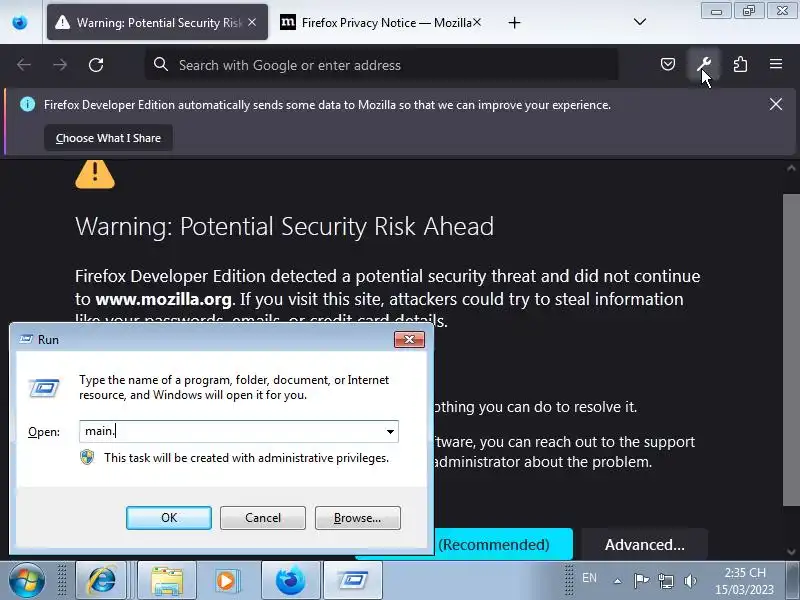The height and width of the screenshot is (600, 800).
Task: Click OK in the Run dialog
Action: (x=169, y=518)
